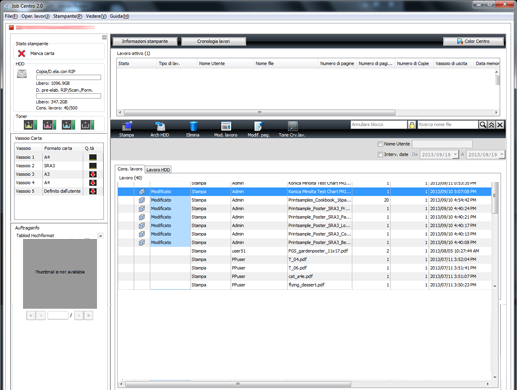Enable the Nome Utente filter checkbox
The image size is (517, 390).
380,144
